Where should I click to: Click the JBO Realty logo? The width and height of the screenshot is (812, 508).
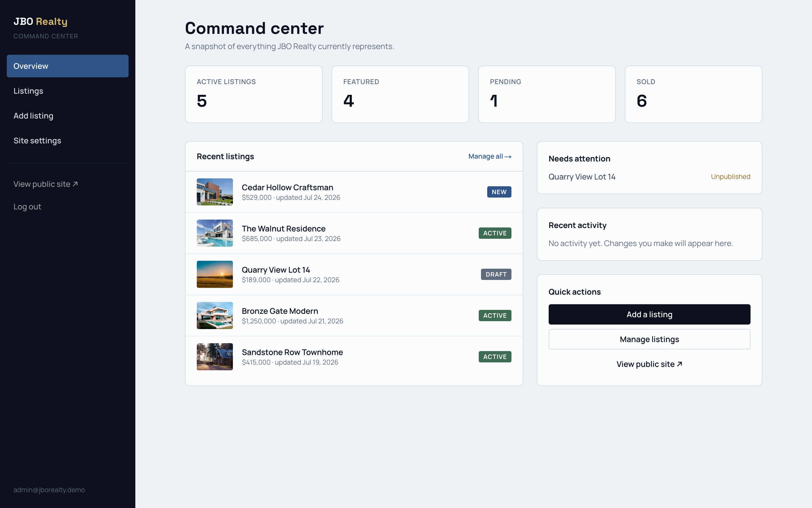click(40, 21)
